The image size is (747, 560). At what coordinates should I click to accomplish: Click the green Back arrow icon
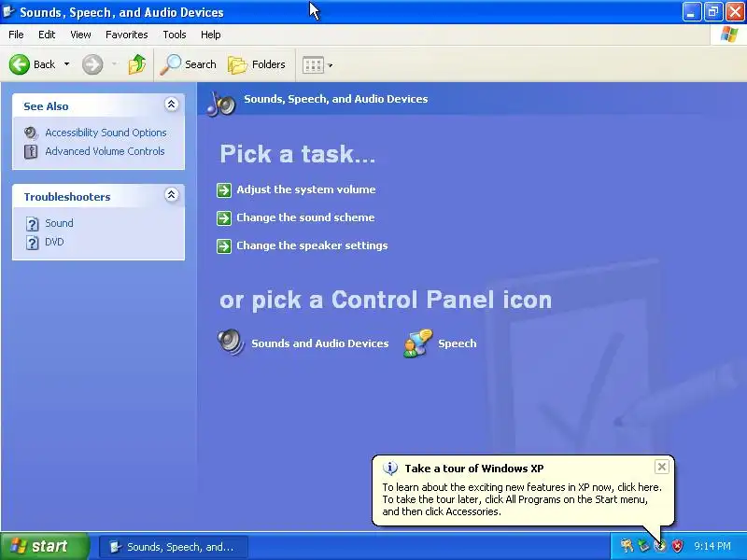[x=20, y=64]
